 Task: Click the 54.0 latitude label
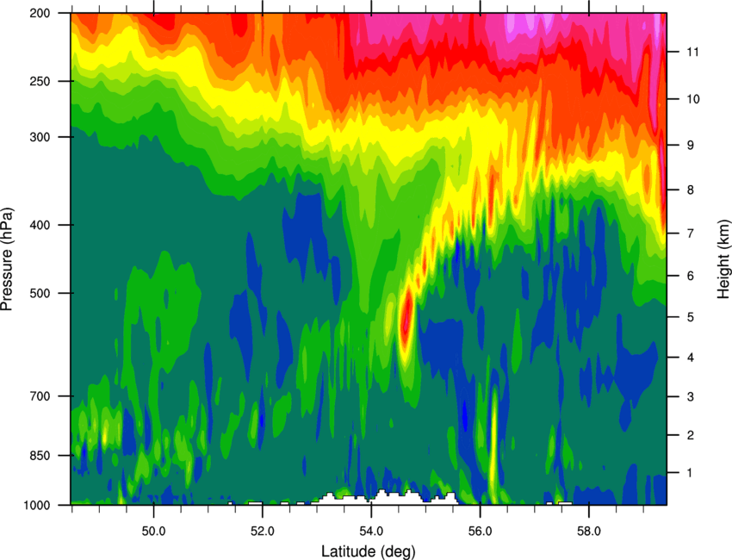(x=371, y=531)
